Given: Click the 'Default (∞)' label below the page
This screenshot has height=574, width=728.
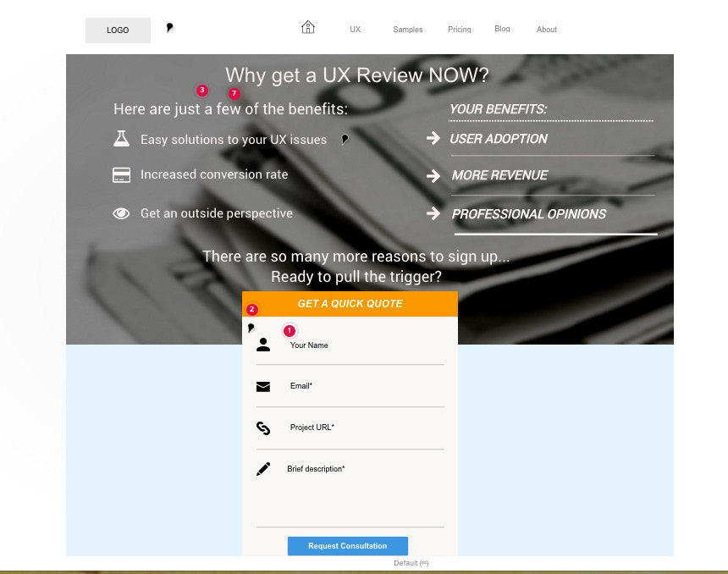Looking at the screenshot, I should point(411,563).
